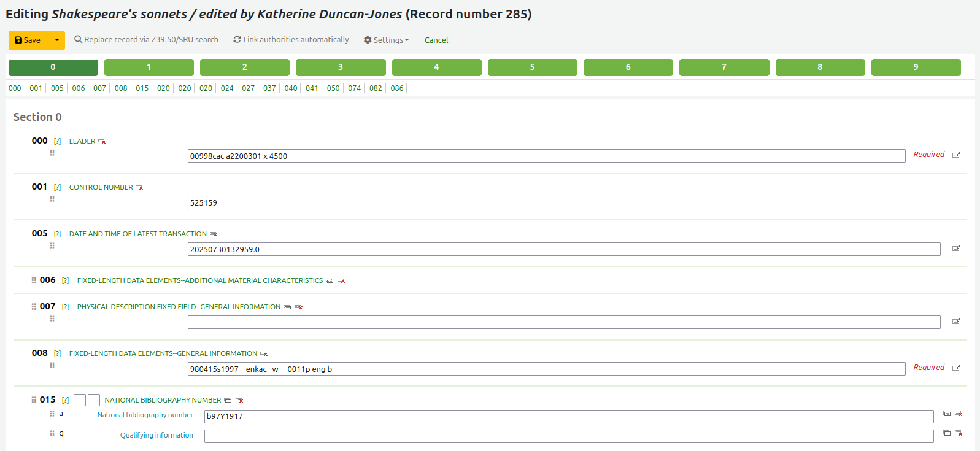Jump to tag 040 in the tag list

(290, 88)
